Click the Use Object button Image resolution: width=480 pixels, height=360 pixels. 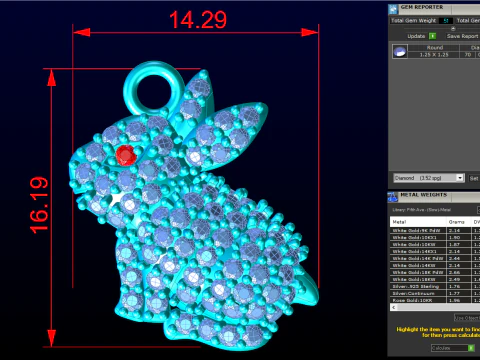pyautogui.click(x=467, y=318)
